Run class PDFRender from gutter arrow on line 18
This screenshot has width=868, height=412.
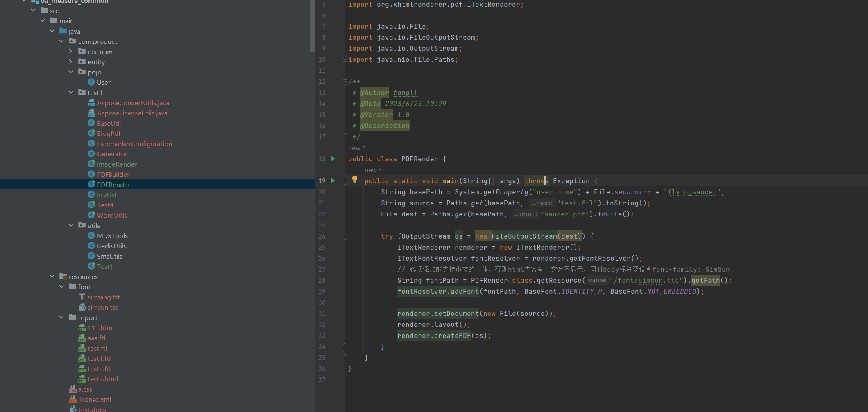click(333, 159)
